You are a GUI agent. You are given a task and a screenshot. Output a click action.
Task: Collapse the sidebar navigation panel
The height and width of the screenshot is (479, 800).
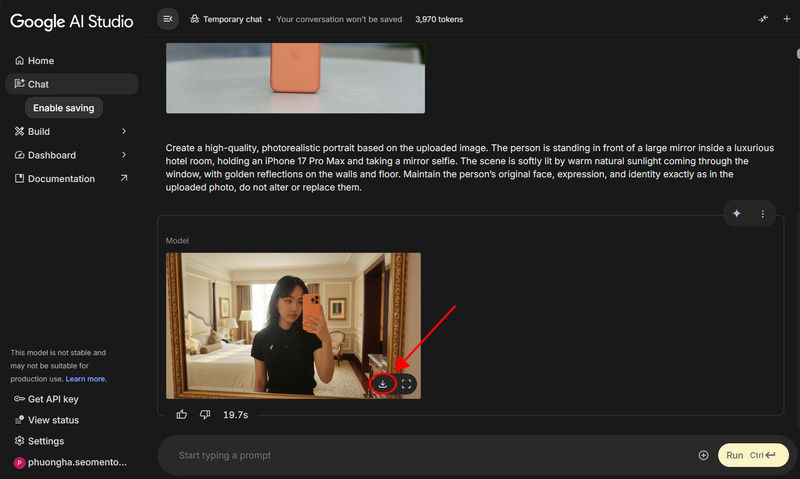pos(167,18)
